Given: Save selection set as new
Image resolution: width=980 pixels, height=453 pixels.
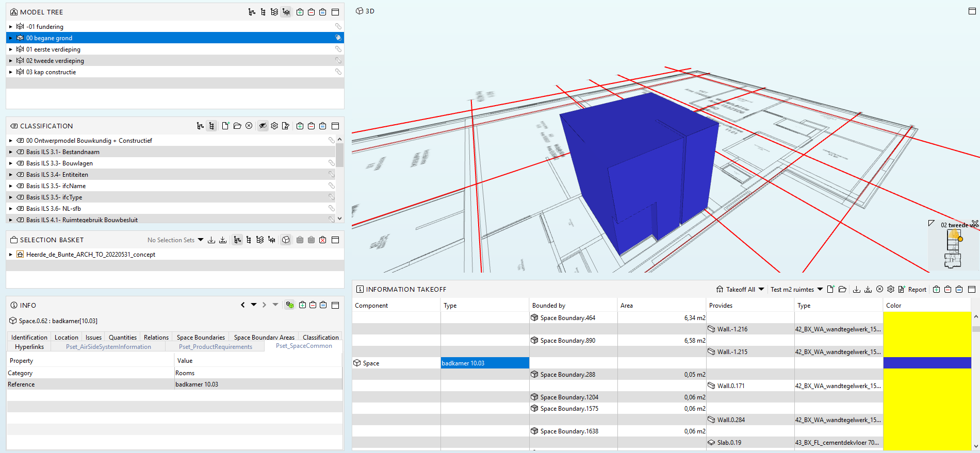Looking at the screenshot, I should tap(223, 240).
